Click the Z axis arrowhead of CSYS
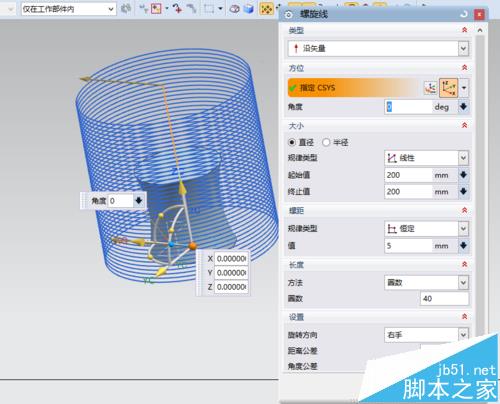This screenshot has width=500, height=404. click(182, 187)
